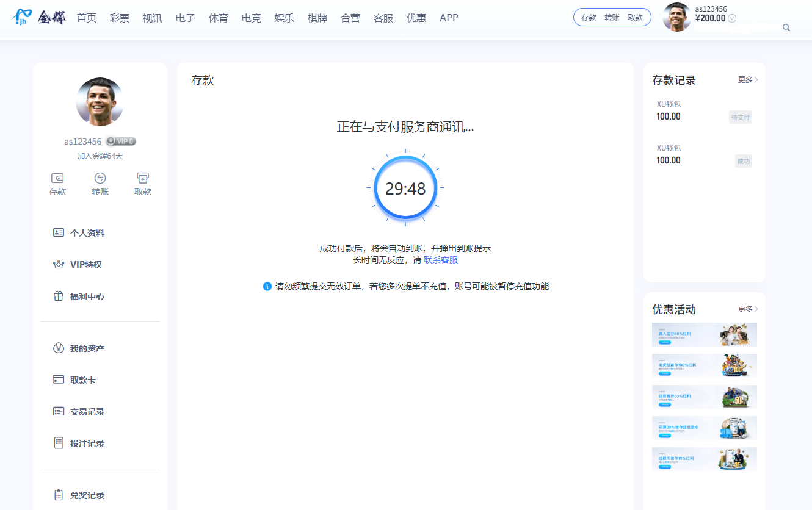Open the 真人首存88%红利 promotion banner

click(704, 334)
